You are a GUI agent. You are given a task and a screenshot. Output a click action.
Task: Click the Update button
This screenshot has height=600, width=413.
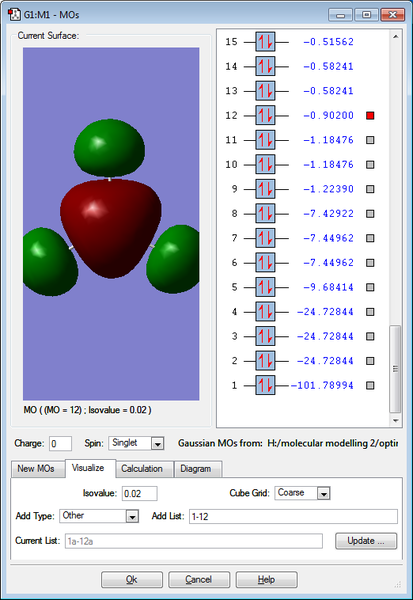[366, 541]
